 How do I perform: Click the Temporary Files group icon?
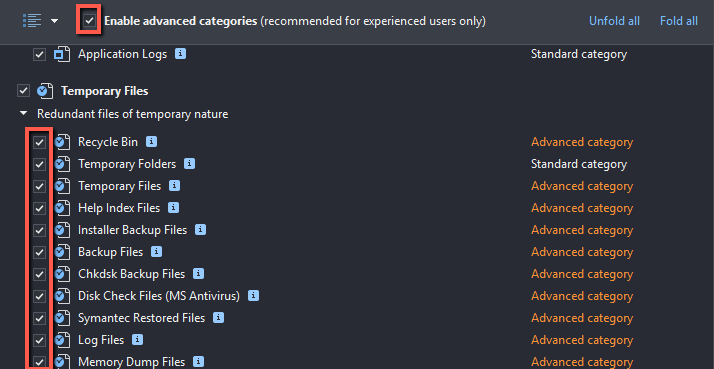point(45,91)
